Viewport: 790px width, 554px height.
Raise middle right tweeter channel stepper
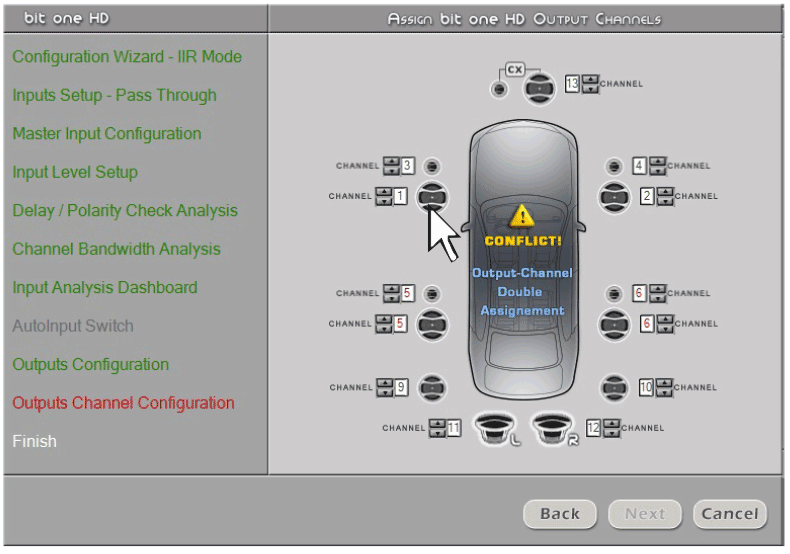657,289
